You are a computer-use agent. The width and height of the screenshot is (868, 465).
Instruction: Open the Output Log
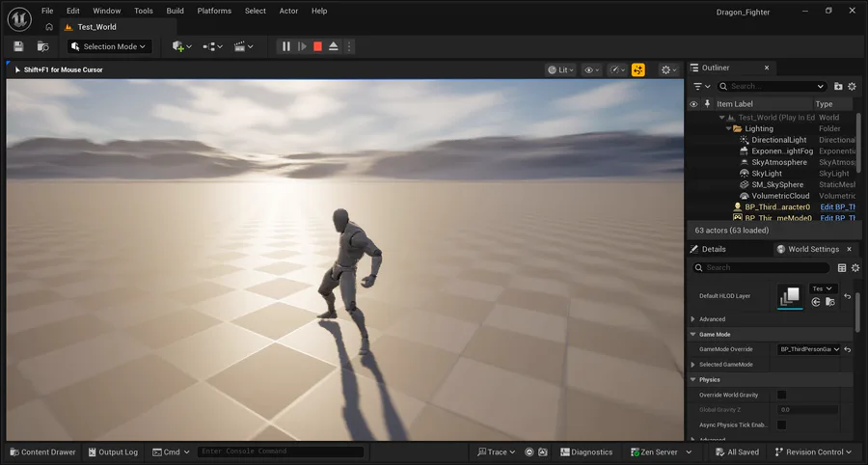pyautogui.click(x=114, y=452)
